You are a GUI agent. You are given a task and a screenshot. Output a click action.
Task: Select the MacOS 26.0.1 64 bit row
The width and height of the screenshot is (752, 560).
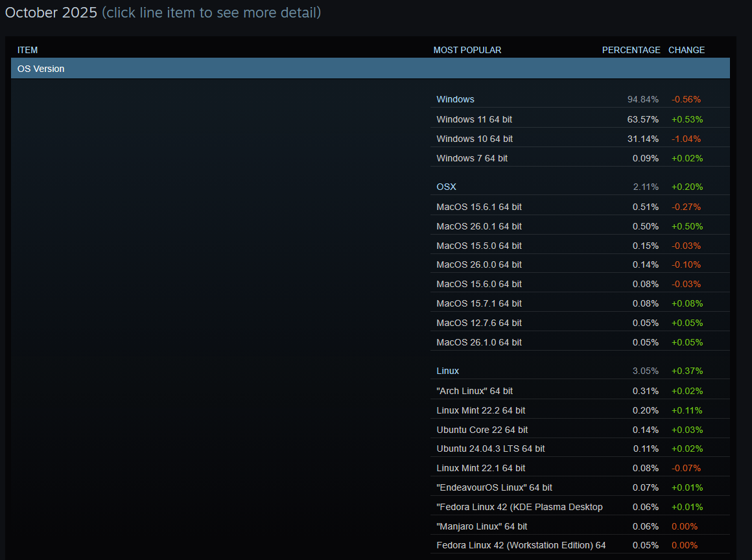580,226
